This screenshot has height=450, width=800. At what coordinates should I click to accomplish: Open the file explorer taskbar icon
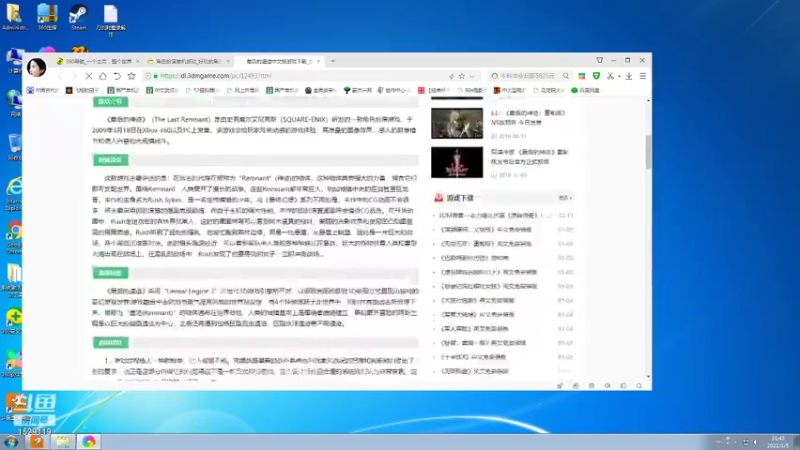tap(63, 441)
